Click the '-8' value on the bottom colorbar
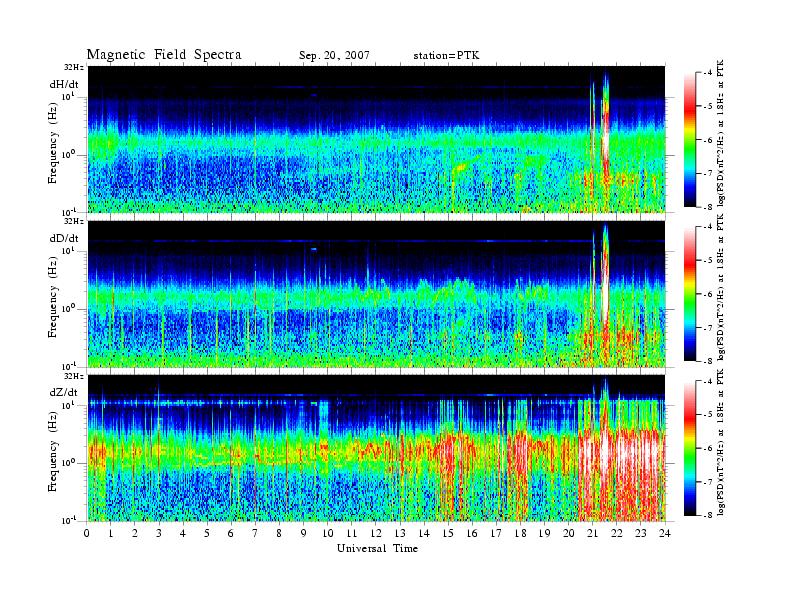 tap(708, 515)
